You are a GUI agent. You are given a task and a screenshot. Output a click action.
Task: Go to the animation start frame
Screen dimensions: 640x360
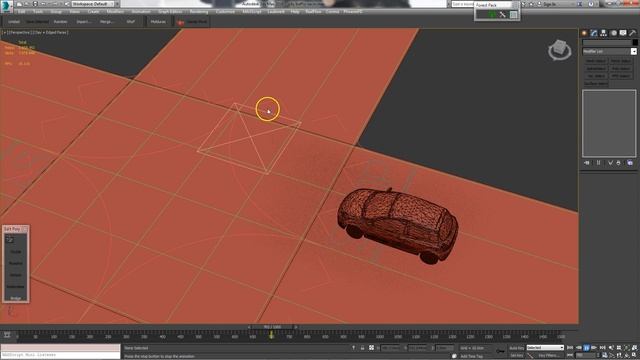pos(570,348)
